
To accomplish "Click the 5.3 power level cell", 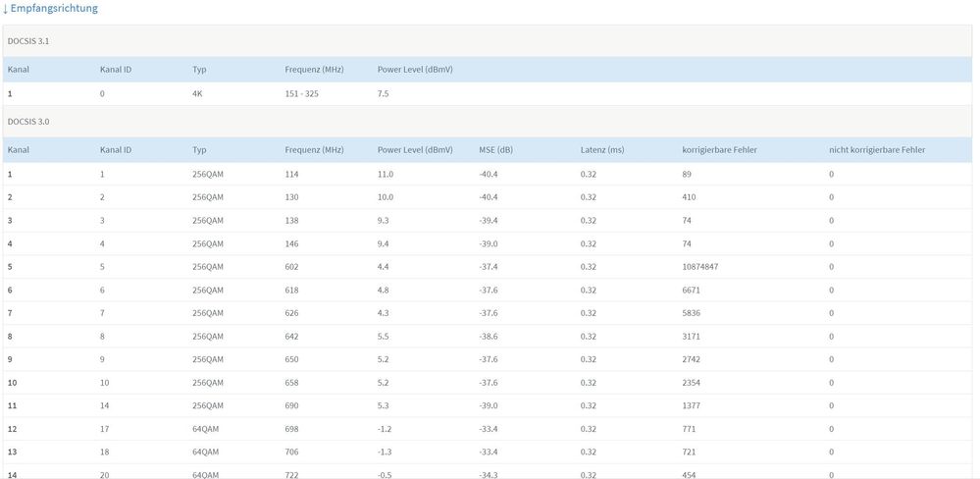I will [384, 405].
